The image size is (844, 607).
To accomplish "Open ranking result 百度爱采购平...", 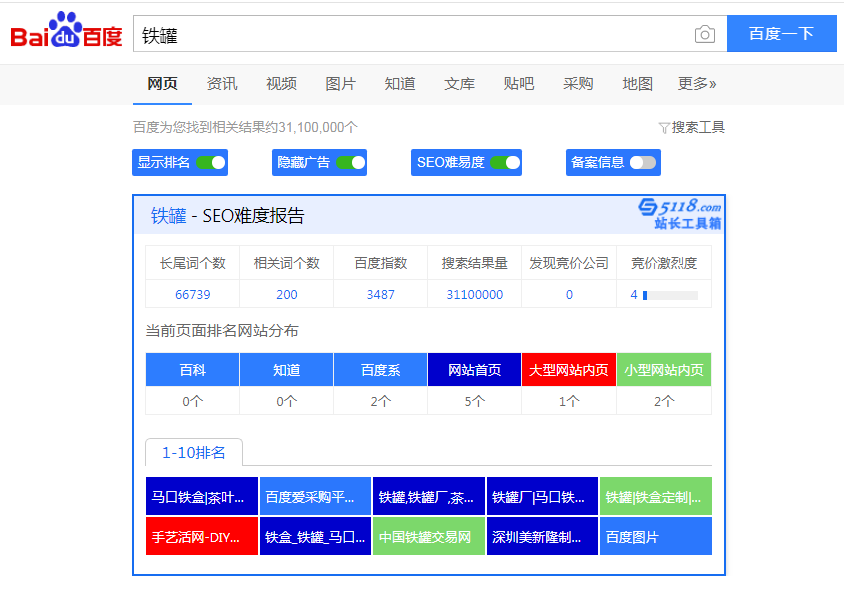I will (x=315, y=496).
